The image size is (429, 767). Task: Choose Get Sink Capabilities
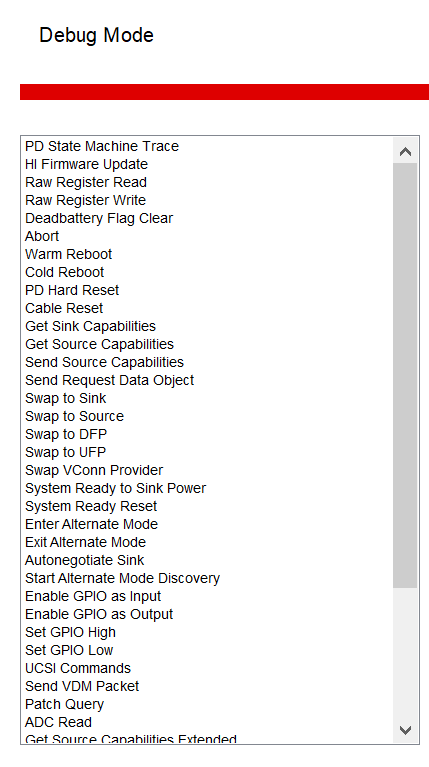(x=90, y=326)
